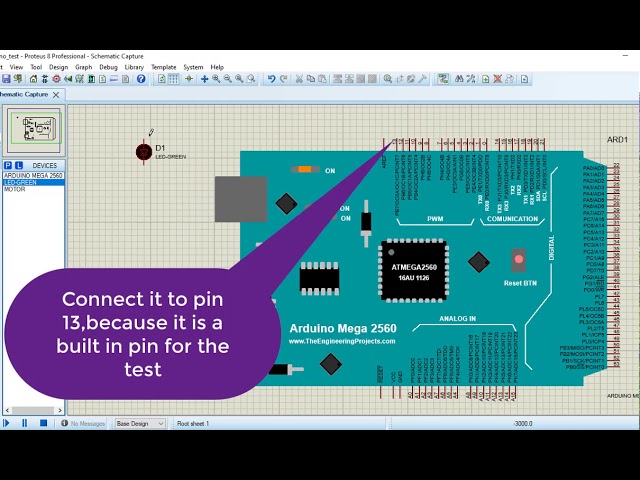Start simulation with the Play button
Viewport: 640px width, 480px height.
tap(6, 423)
